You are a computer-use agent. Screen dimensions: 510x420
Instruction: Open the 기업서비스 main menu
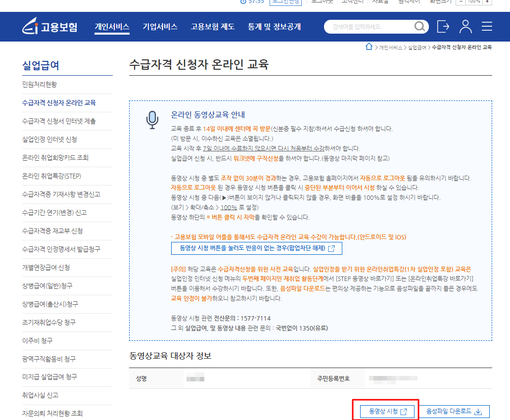click(x=160, y=27)
